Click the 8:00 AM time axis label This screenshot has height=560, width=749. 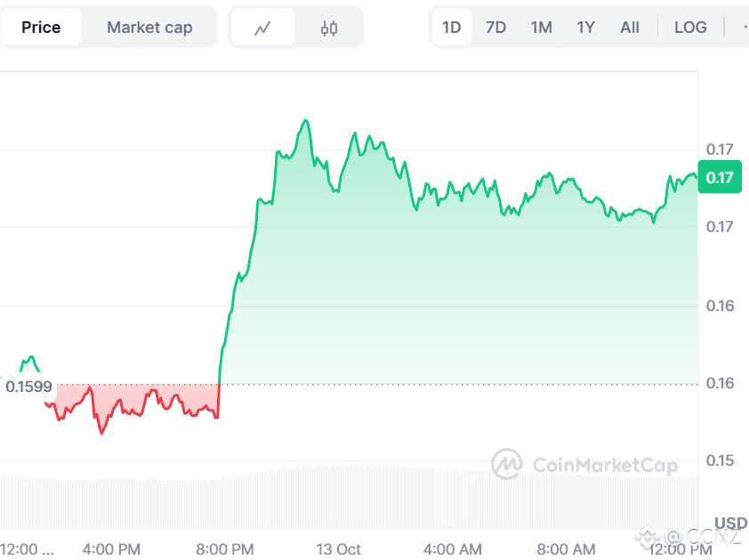566,549
